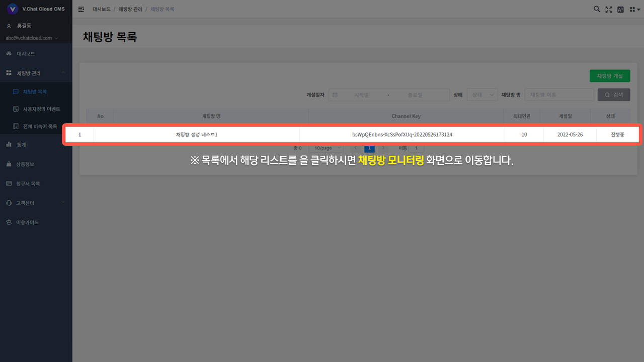Click the 개설일 column header

pyautogui.click(x=566, y=116)
